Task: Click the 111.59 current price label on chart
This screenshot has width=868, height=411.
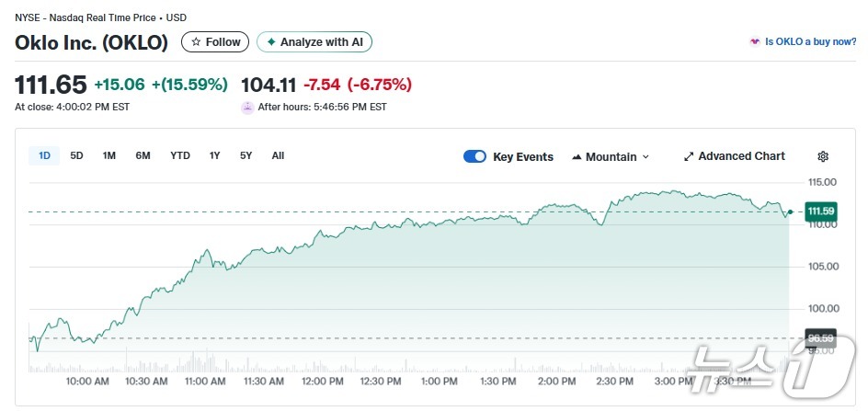Action: [818, 211]
